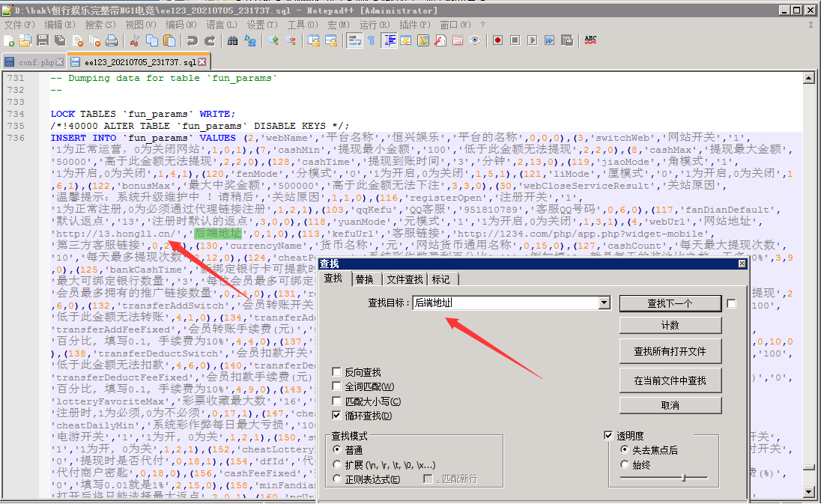Screen dimensions: 821x504
Task: Click the 查找下一个 button
Action: (670, 303)
